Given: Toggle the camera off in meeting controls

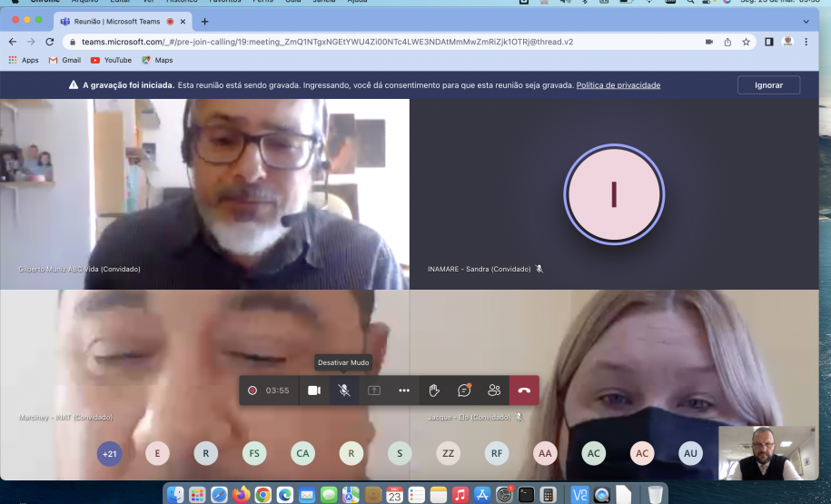Looking at the screenshot, I should [x=314, y=390].
